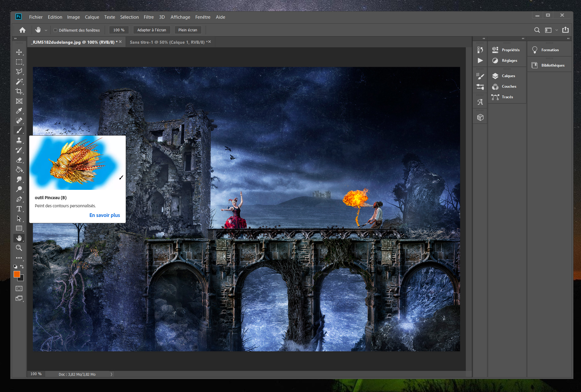Click the Adapter à l'écran button
Viewport: 581px width, 392px height.
click(152, 30)
